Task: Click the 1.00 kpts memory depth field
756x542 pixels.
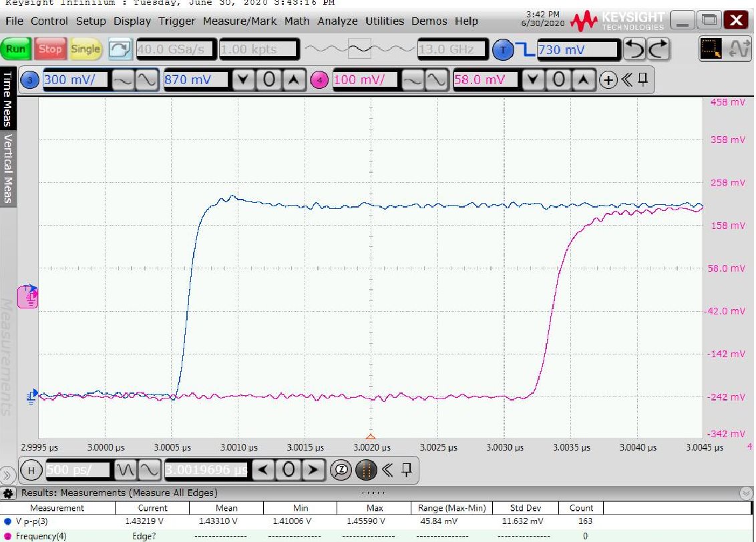Action: point(258,49)
